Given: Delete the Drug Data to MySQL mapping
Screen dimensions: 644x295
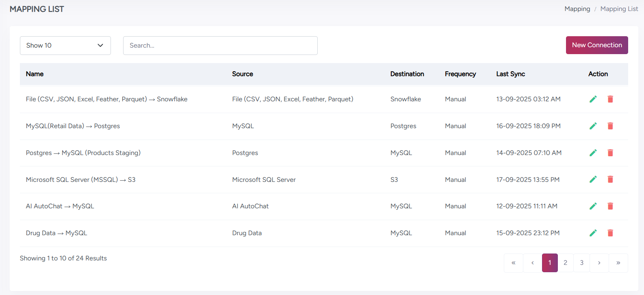Looking at the screenshot, I should pos(610,233).
